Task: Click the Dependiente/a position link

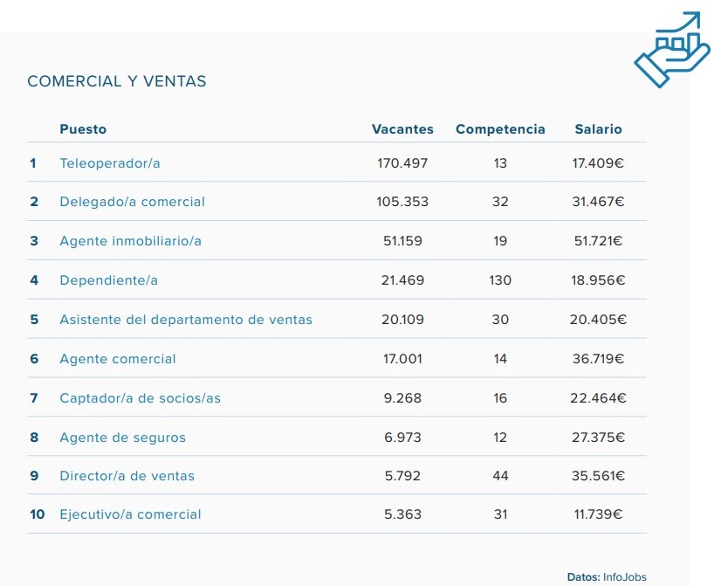Action: pos(108,280)
